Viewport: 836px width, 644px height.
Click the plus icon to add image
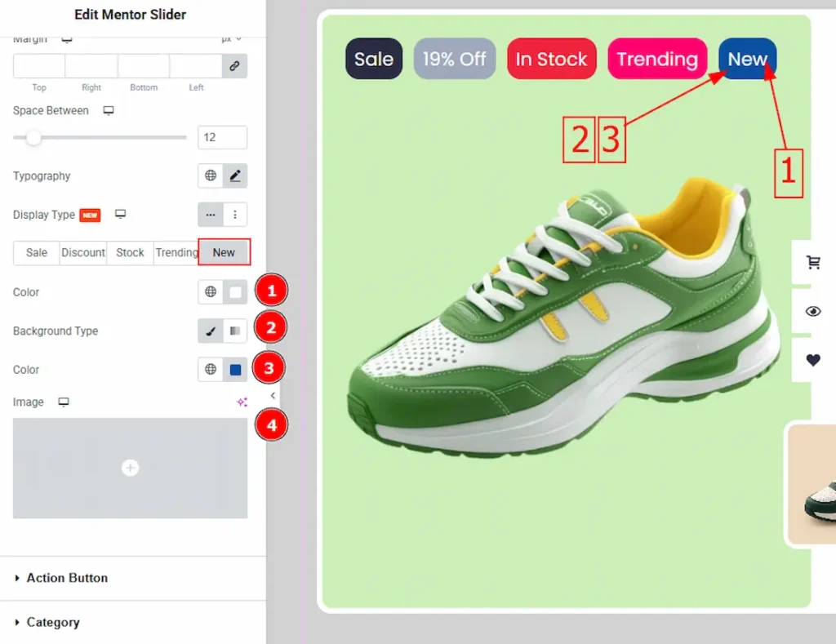[130, 468]
